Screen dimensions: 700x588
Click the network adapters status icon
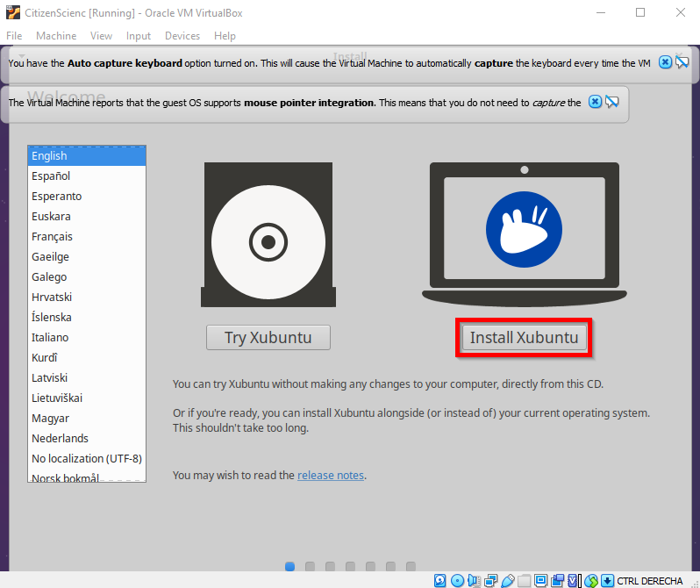490,580
